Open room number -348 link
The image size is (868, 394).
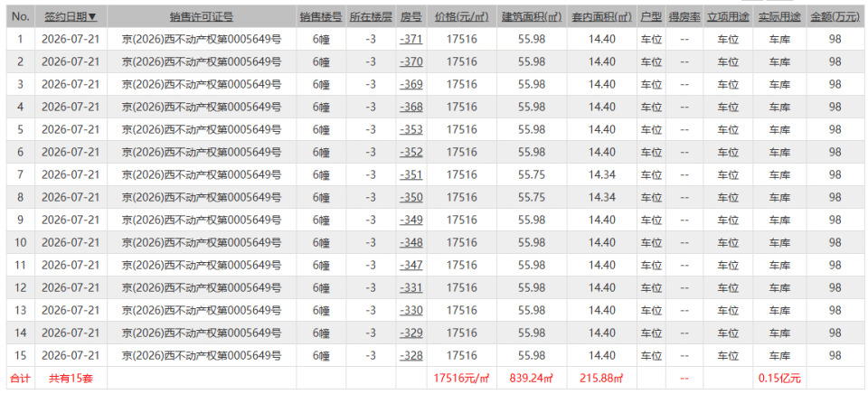(411, 242)
